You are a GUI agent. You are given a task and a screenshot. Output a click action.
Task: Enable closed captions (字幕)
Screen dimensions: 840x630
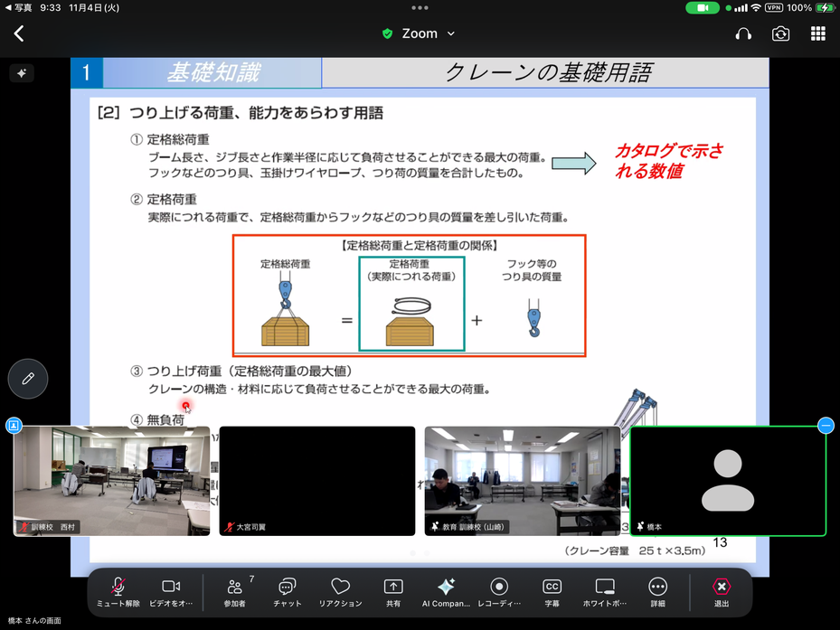[552, 592]
